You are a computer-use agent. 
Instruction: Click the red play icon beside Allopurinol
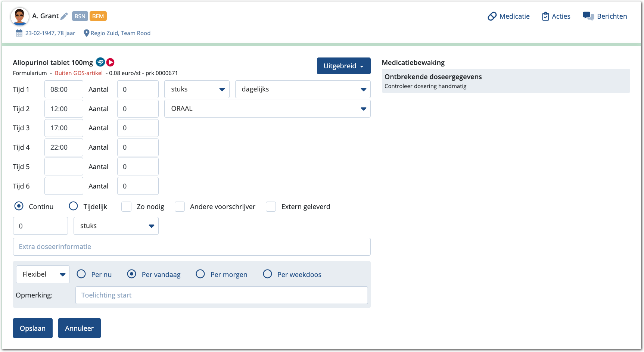110,62
